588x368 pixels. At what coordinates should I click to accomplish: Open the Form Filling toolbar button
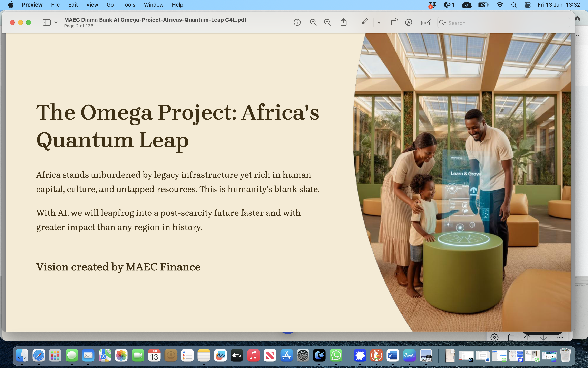[426, 23]
